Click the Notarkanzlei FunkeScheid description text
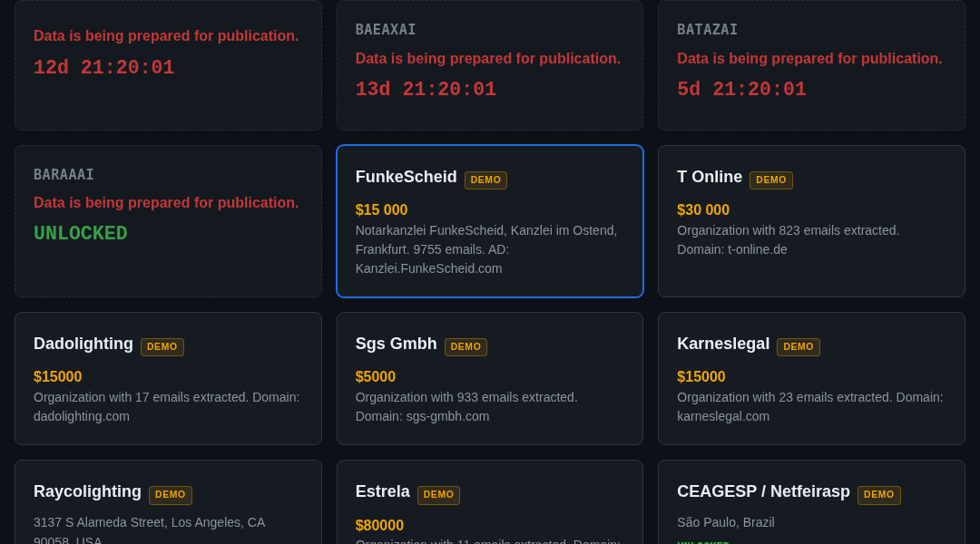The image size is (980, 544). tap(486, 249)
